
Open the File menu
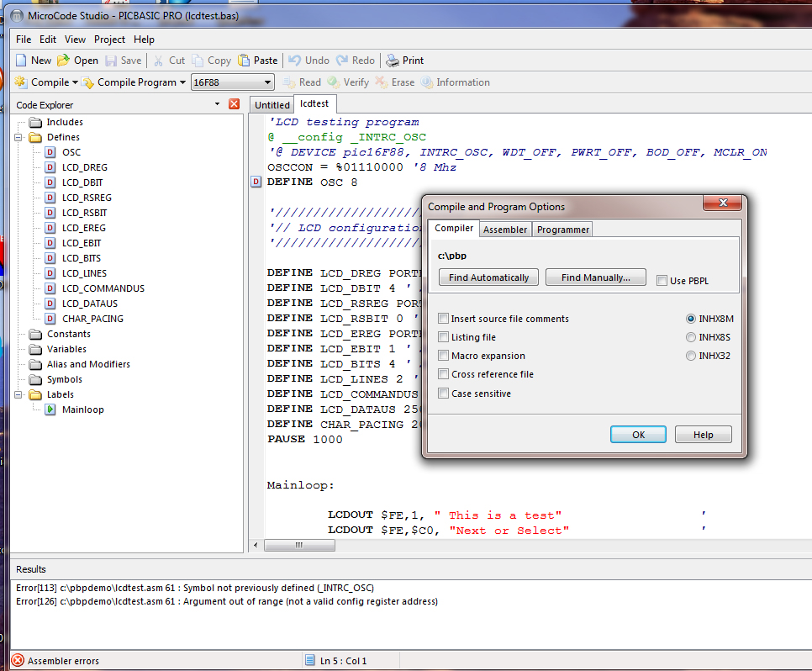coord(24,40)
